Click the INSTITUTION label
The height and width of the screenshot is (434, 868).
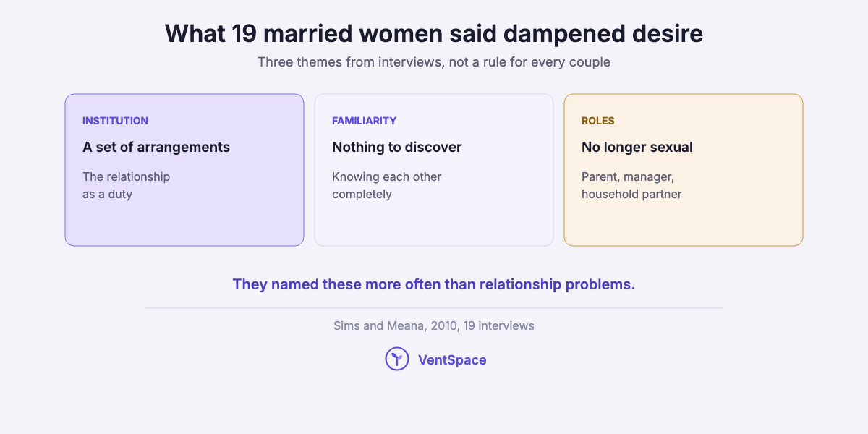pyautogui.click(x=115, y=121)
